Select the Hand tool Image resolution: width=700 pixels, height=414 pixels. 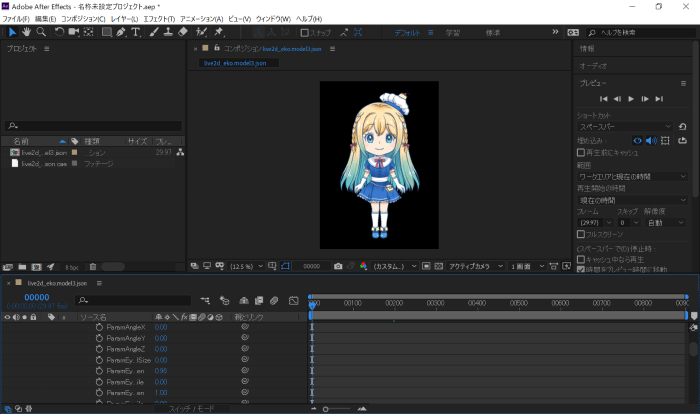[27, 32]
